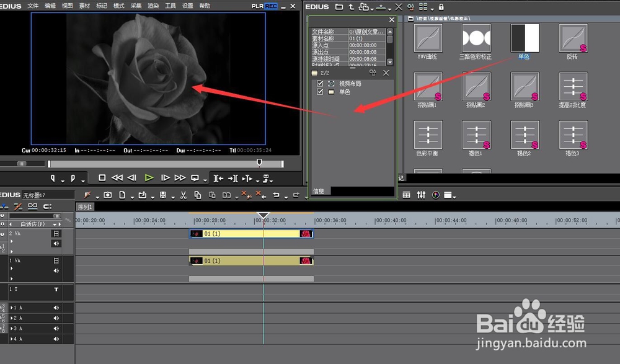Click the undo arrow icon in timeline toolbar

[x=276, y=195]
